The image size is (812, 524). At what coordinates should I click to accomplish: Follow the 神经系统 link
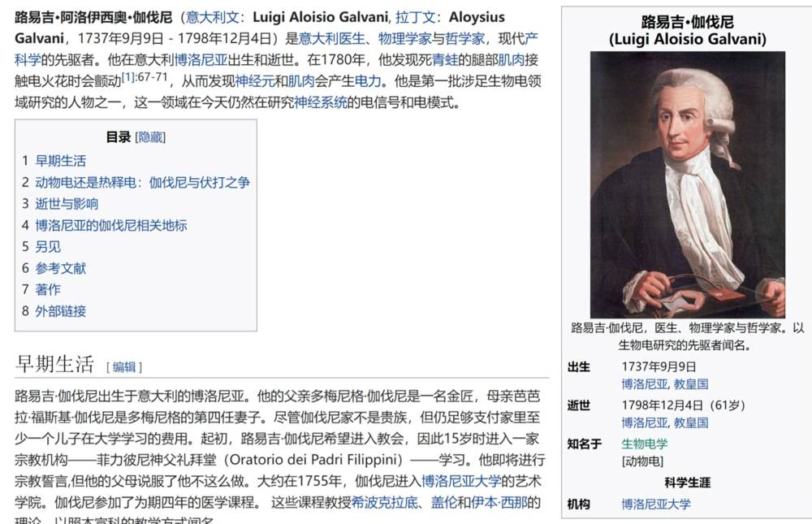(321, 102)
